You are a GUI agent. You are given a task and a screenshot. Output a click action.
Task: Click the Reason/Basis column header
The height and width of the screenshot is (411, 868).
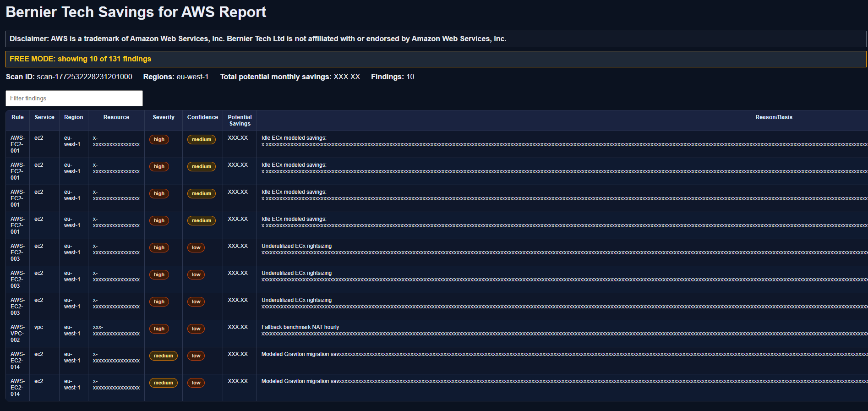(774, 117)
